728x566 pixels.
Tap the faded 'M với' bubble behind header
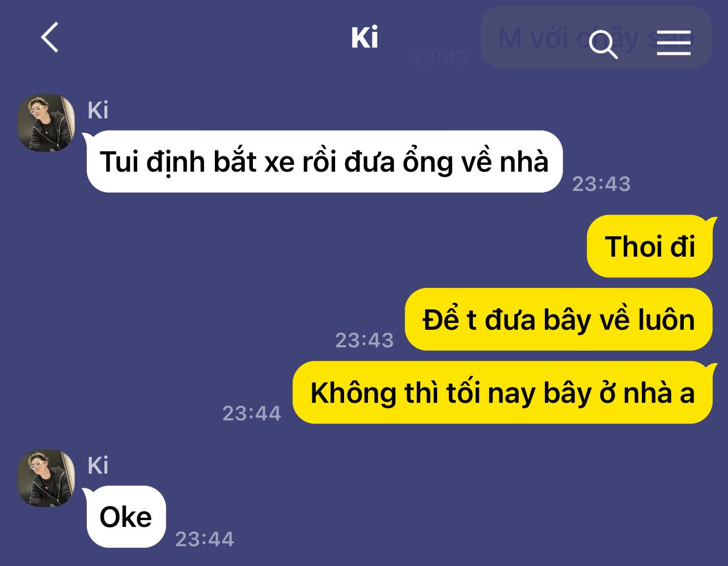(595, 37)
